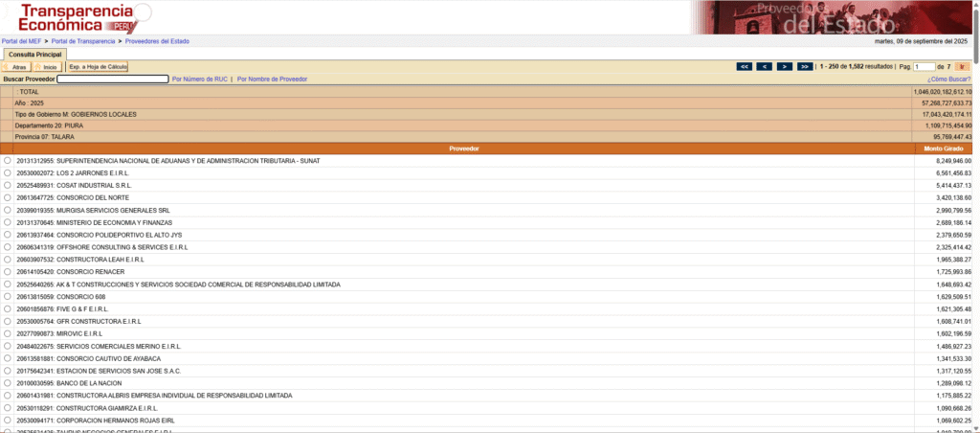Select radio for GFR CONSTRUCTORA E.I.R.L
980x433 pixels.
[x=8, y=321]
